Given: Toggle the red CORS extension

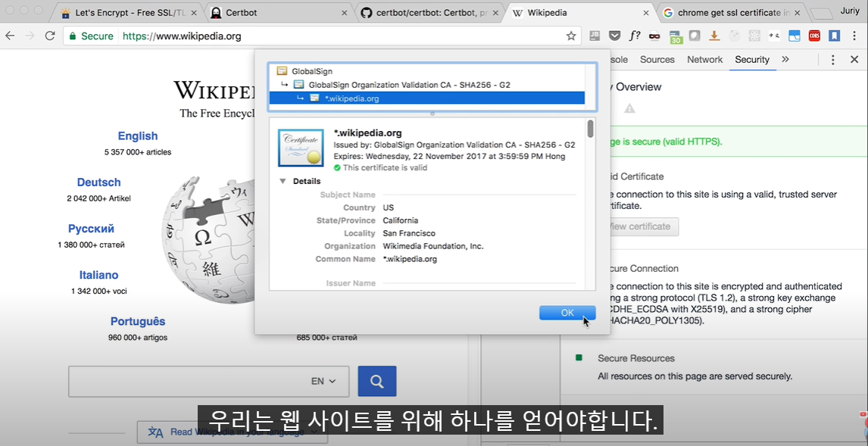Looking at the screenshot, I should tap(814, 36).
